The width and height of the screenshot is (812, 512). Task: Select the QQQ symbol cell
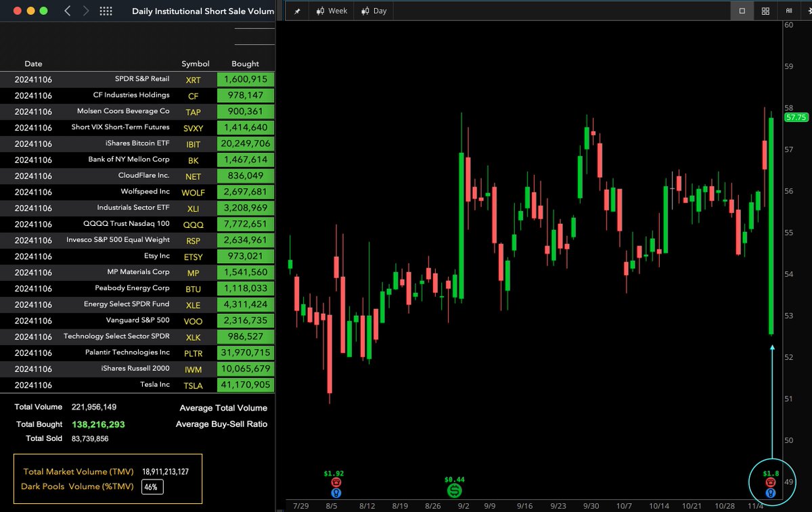coord(194,225)
